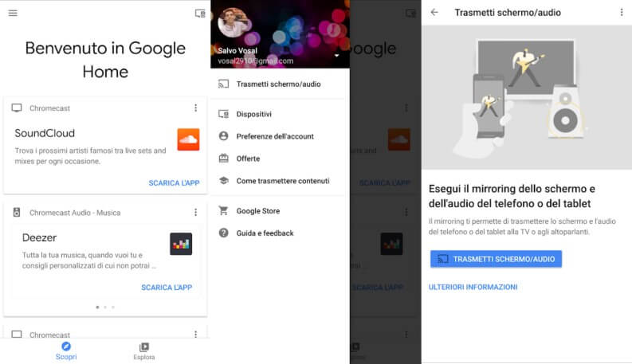
Task: Click the Benvenuto in Google Home heading
Action: click(x=105, y=60)
